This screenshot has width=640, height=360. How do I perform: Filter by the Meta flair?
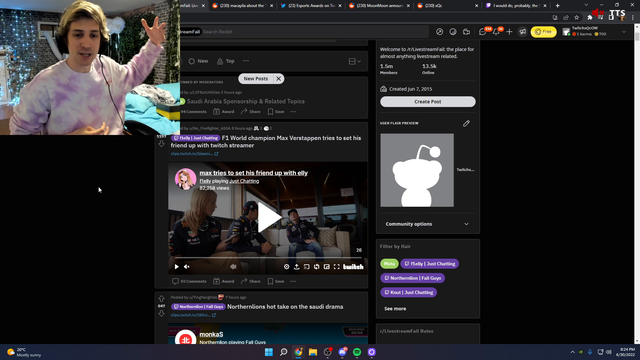coord(389,264)
